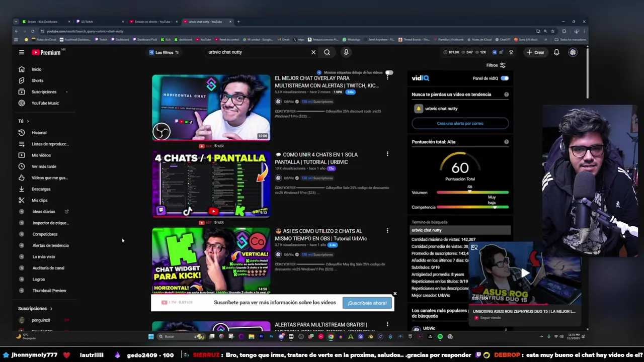This screenshot has width=644, height=362.
Task: Open Historial in the sidebar
Action: coord(39,133)
